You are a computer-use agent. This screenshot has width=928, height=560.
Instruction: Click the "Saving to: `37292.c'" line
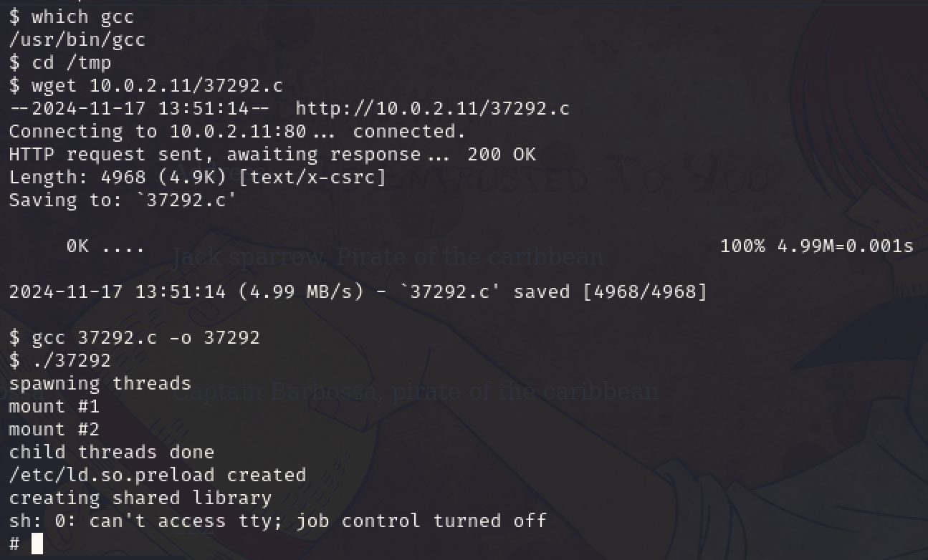click(123, 200)
